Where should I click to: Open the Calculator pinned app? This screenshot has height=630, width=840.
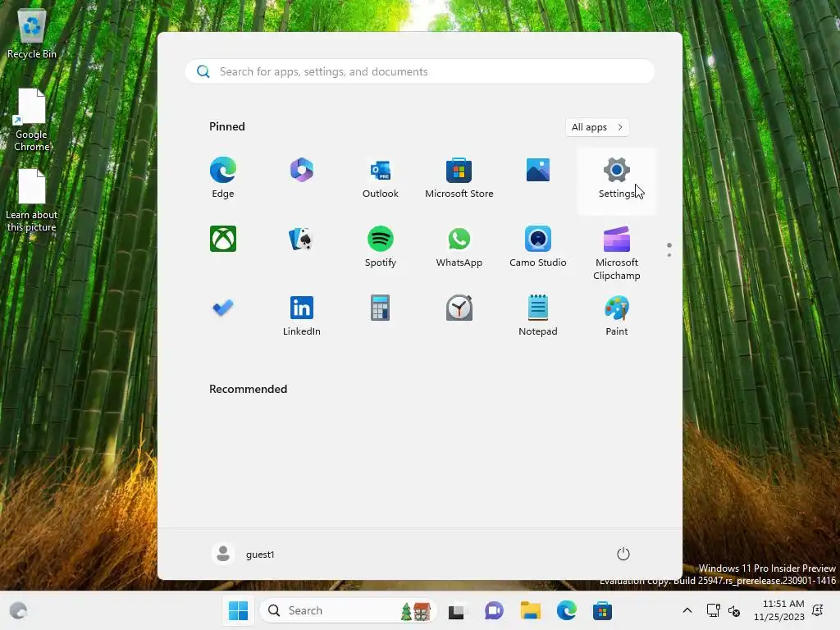381,308
